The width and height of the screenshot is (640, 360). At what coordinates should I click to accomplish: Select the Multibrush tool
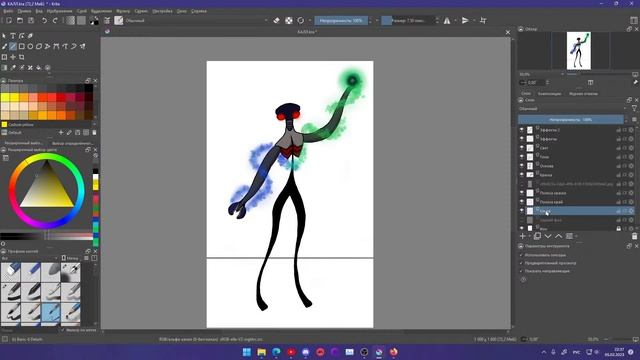coord(82,47)
